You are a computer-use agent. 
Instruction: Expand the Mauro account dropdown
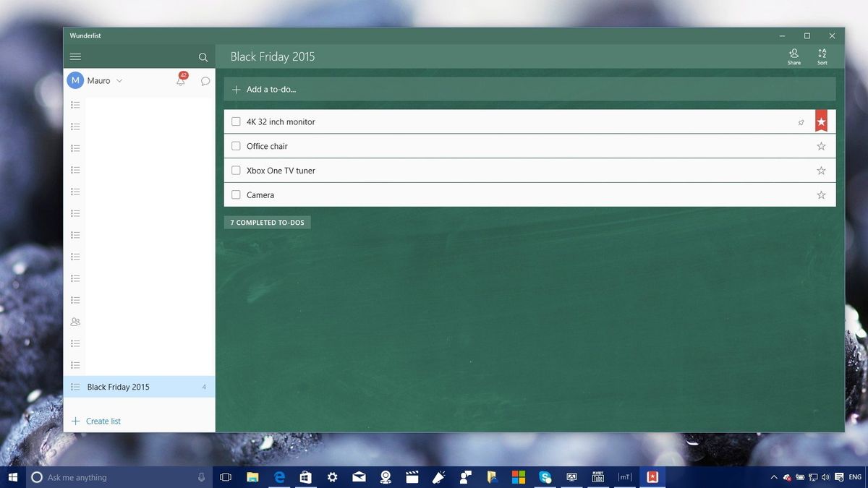point(119,80)
